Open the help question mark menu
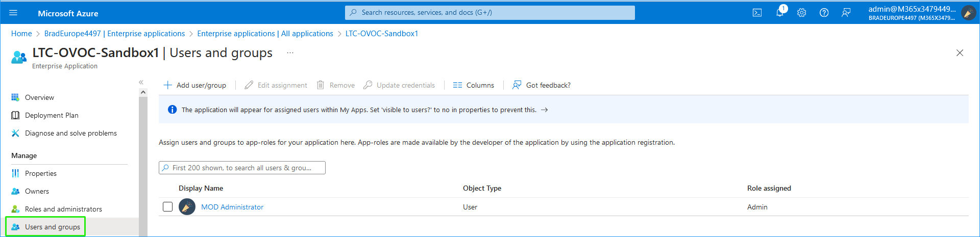 click(824, 13)
